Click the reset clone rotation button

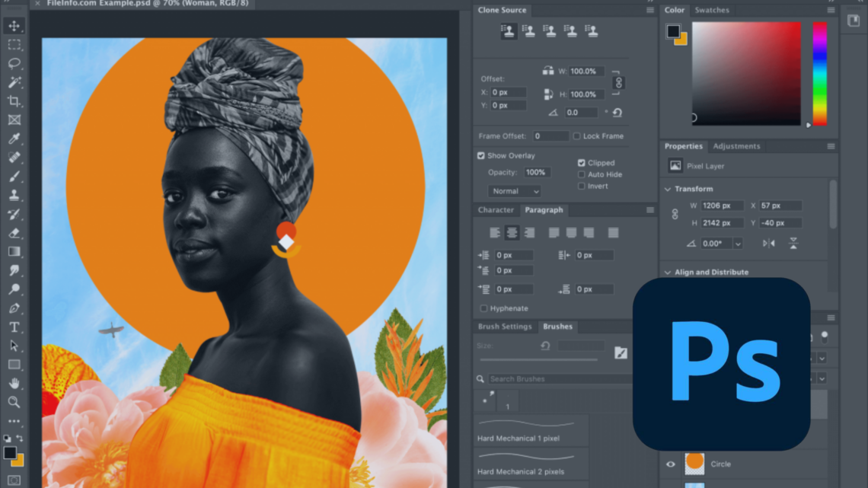tap(617, 113)
